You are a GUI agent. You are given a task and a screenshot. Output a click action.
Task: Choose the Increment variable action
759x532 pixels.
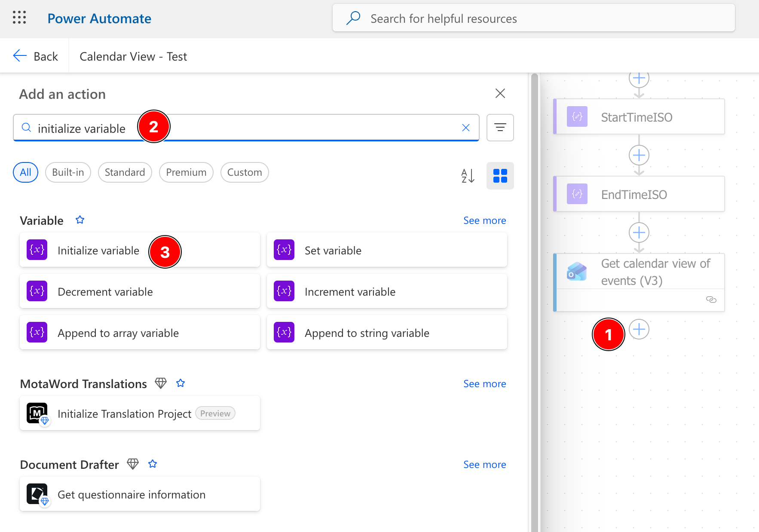click(x=387, y=291)
